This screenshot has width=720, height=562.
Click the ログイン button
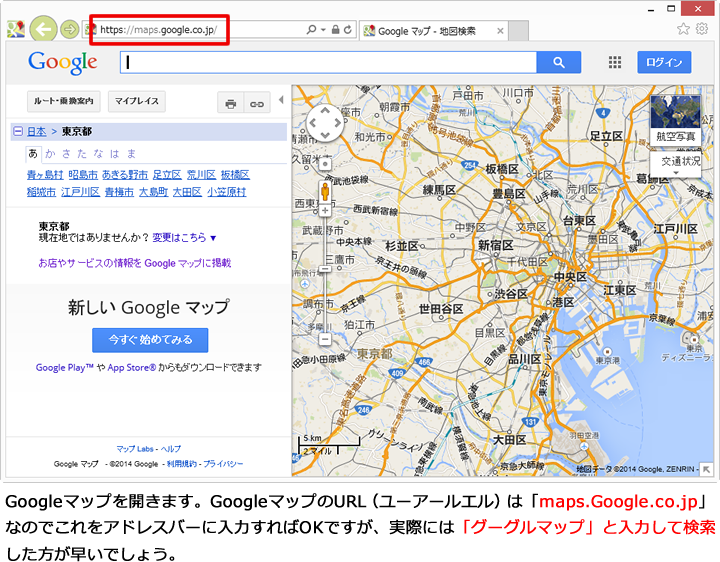click(x=664, y=62)
